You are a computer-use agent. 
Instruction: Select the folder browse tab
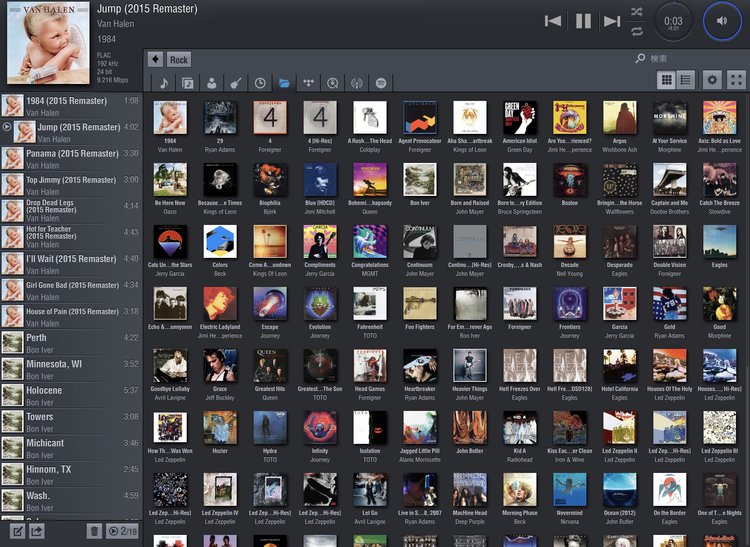click(x=284, y=83)
